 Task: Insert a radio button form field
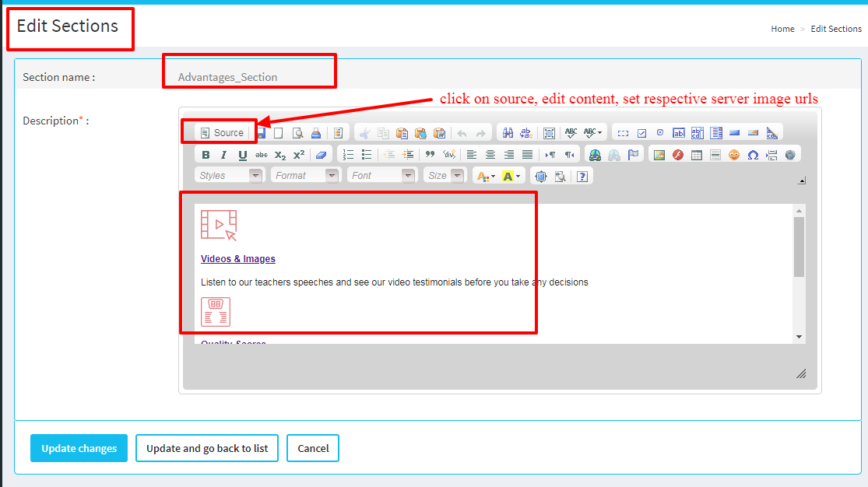point(660,133)
